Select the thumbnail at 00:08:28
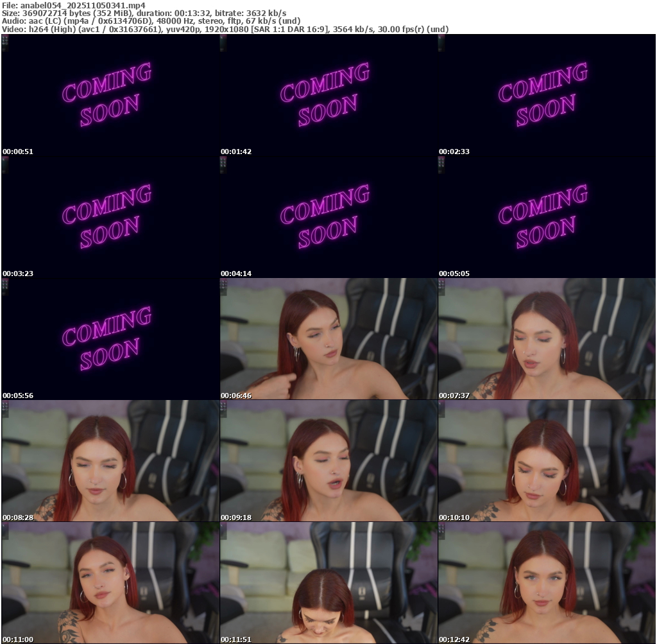The image size is (657, 644). click(110, 461)
